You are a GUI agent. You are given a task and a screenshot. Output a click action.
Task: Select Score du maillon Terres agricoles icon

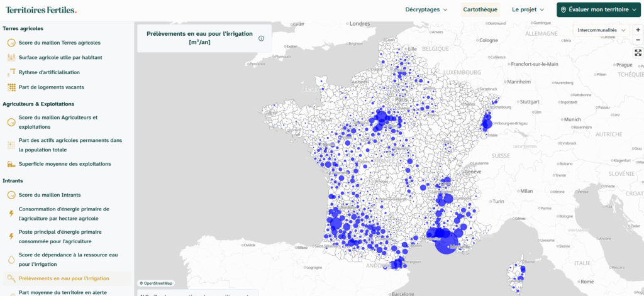pos(11,43)
